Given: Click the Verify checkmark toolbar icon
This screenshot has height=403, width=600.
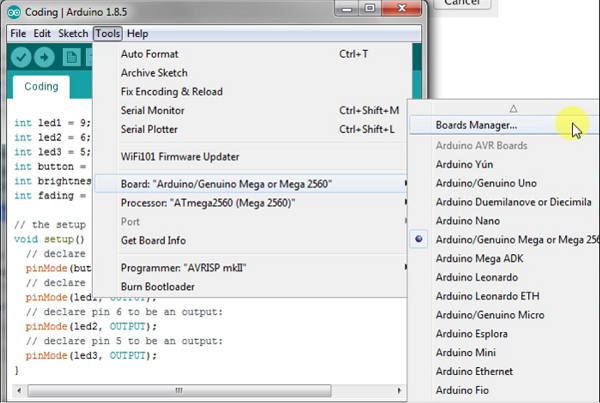Looking at the screenshot, I should coord(21,57).
